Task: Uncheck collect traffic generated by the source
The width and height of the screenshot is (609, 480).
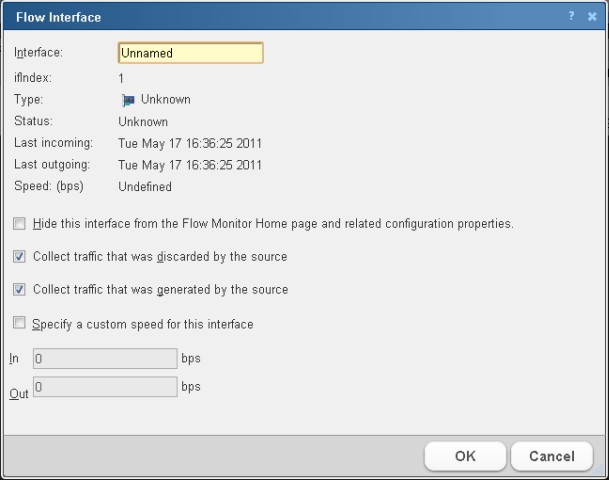Action: [x=20, y=290]
